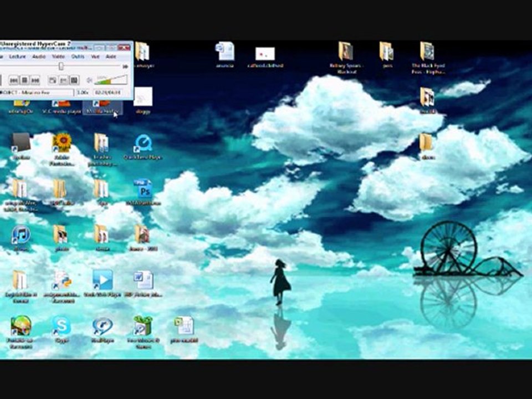Open The Black Eyed Peas folder
Screen dimensions: 532x399
427,52
